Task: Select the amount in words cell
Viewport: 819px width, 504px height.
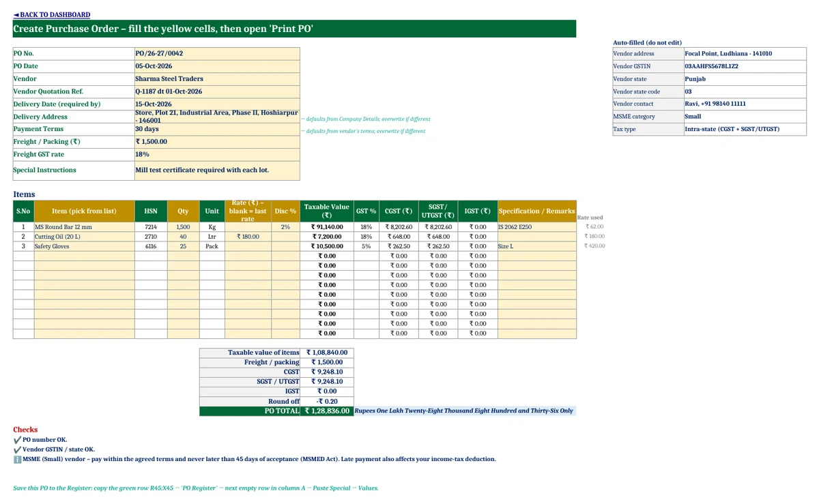Action: [465, 411]
